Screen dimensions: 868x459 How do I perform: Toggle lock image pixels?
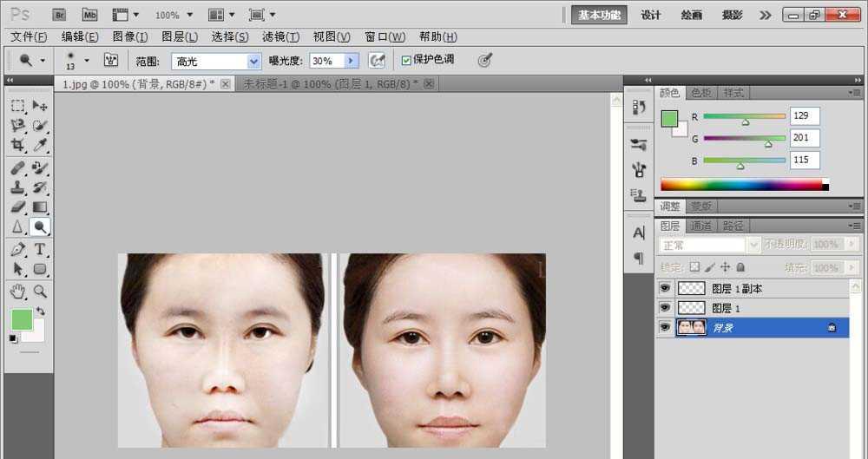coord(710,267)
